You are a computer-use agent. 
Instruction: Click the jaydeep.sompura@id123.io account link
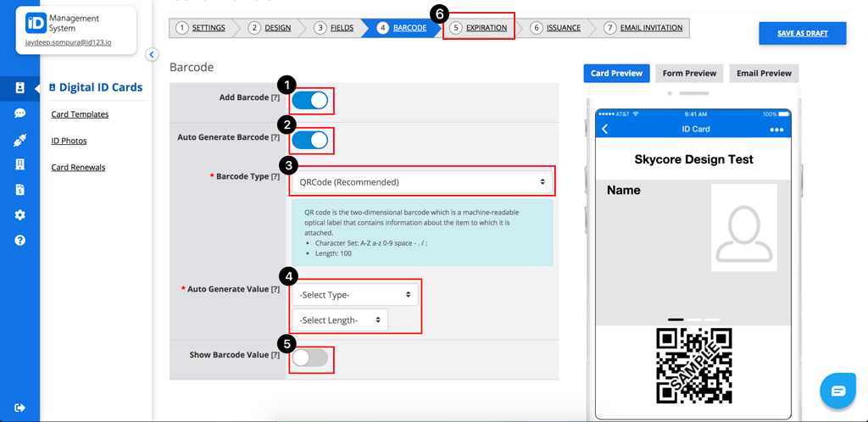tap(69, 42)
